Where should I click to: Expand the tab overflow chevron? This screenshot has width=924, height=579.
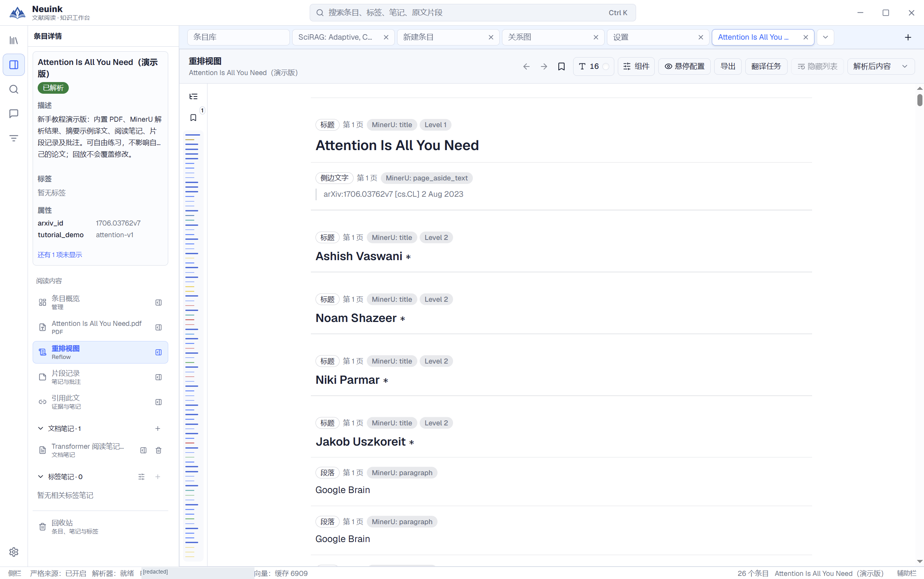825,37
